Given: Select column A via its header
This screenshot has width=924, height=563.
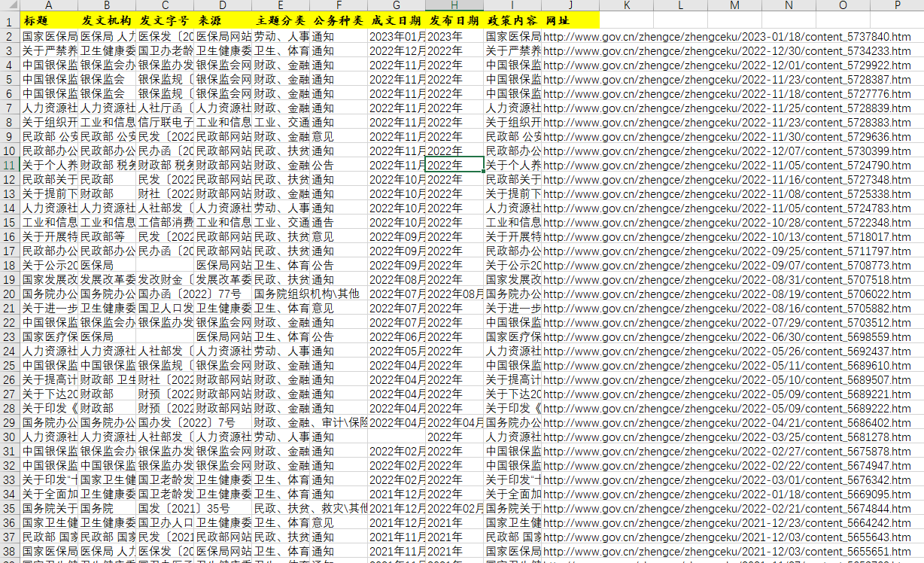Looking at the screenshot, I should (49, 5).
